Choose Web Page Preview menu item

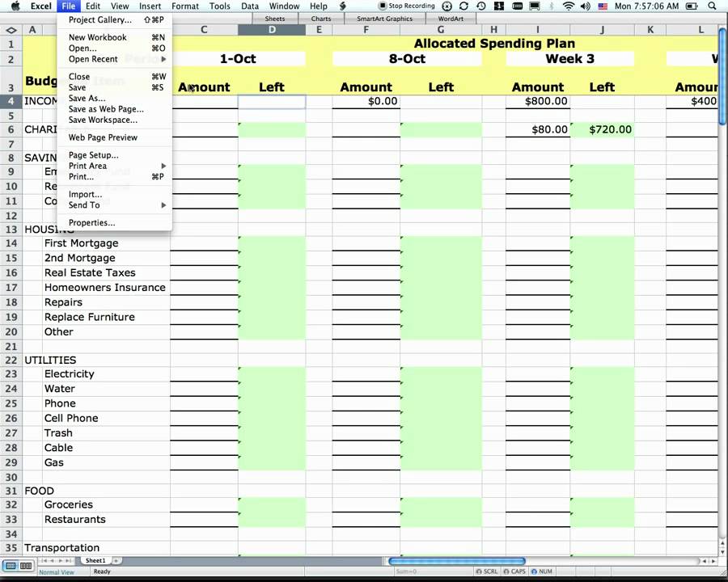[x=114, y=137]
